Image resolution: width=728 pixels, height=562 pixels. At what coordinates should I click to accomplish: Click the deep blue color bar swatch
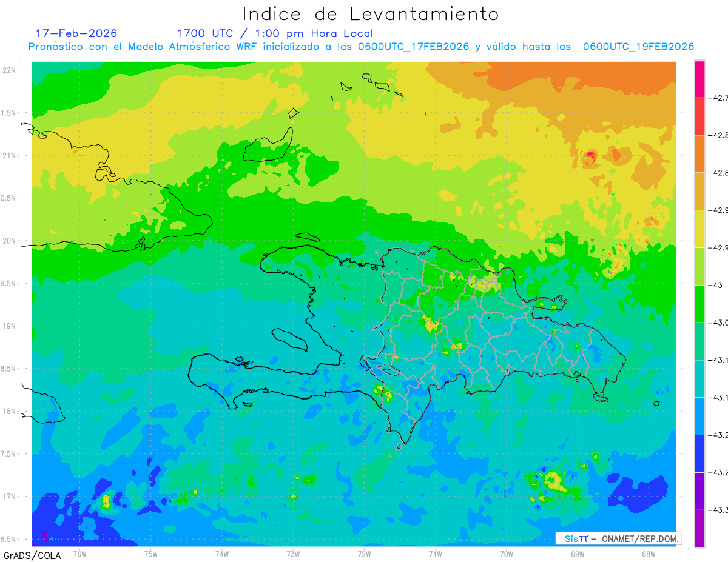pyautogui.click(x=699, y=454)
